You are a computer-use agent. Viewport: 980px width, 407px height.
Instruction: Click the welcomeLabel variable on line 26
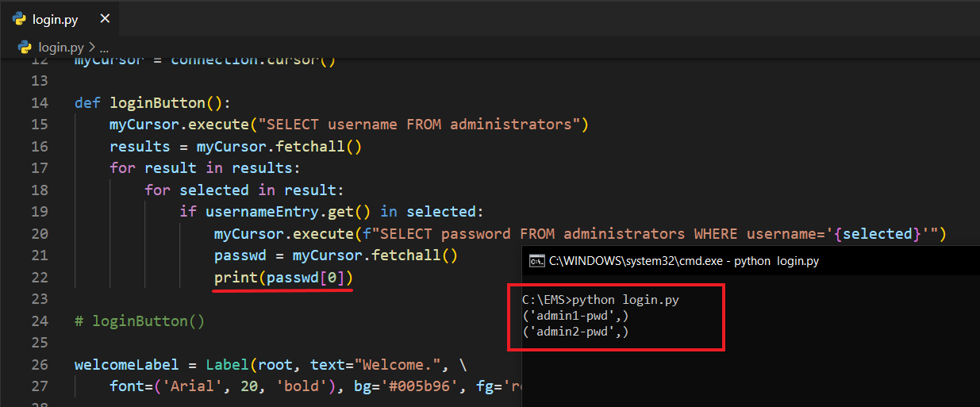(126, 365)
